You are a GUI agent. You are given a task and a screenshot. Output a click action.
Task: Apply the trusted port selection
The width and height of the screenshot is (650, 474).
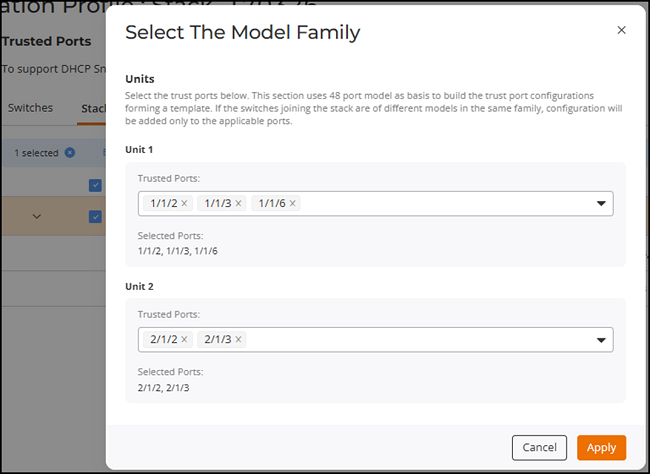point(601,447)
